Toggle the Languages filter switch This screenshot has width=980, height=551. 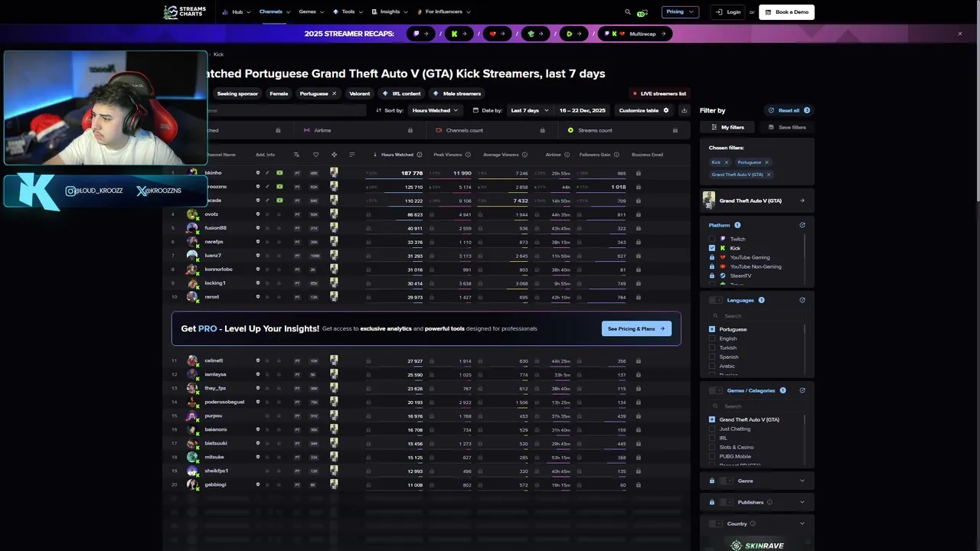(716, 300)
